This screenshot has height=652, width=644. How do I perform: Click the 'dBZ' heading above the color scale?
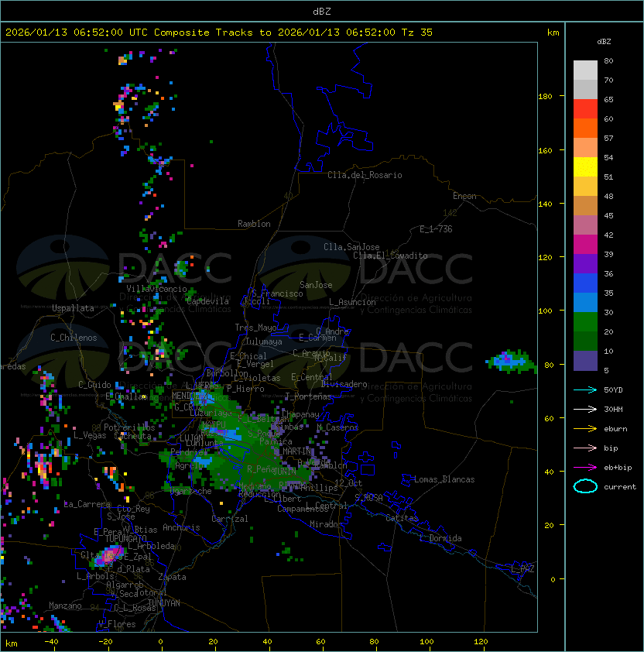[x=604, y=42]
